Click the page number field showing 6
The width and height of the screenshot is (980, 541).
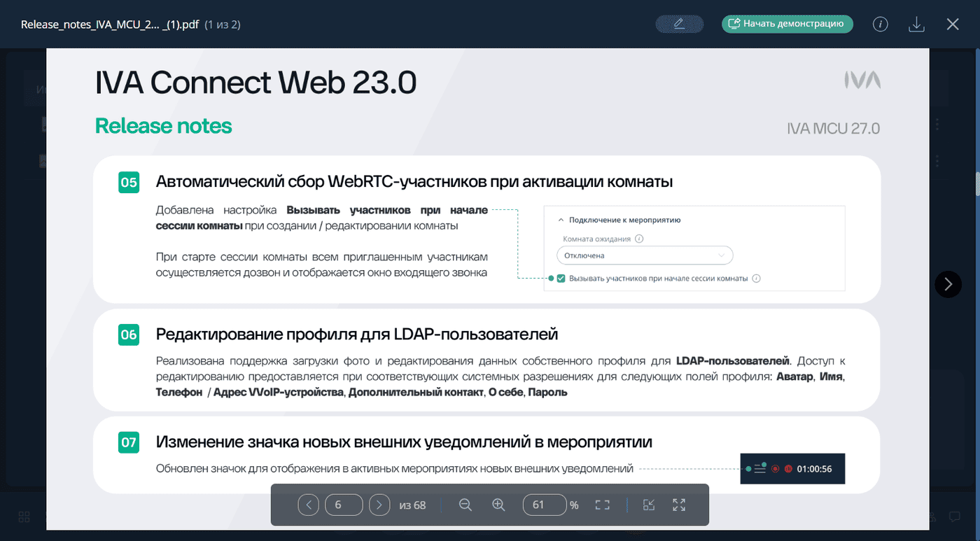(x=344, y=505)
